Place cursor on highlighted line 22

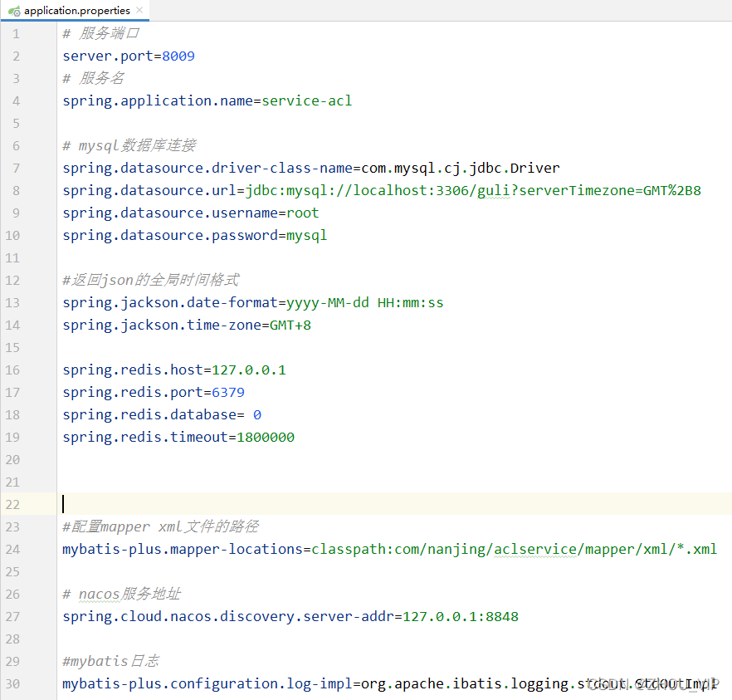tap(394, 504)
